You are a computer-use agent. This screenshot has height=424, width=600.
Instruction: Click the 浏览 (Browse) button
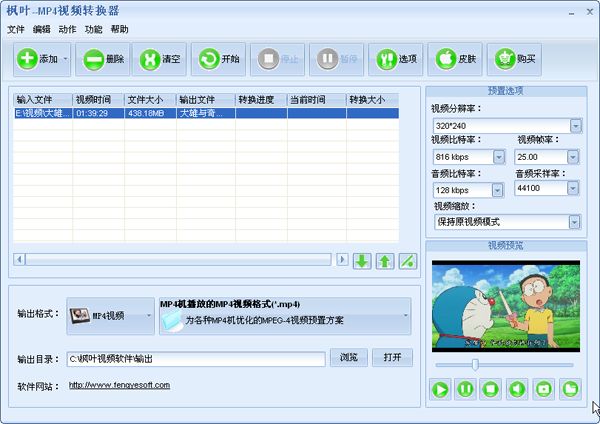click(x=349, y=358)
